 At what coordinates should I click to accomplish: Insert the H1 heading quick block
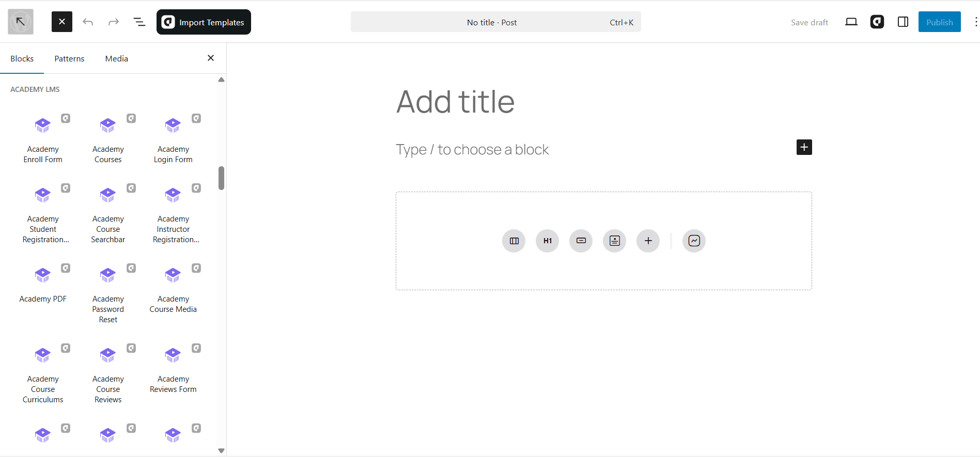click(x=547, y=241)
